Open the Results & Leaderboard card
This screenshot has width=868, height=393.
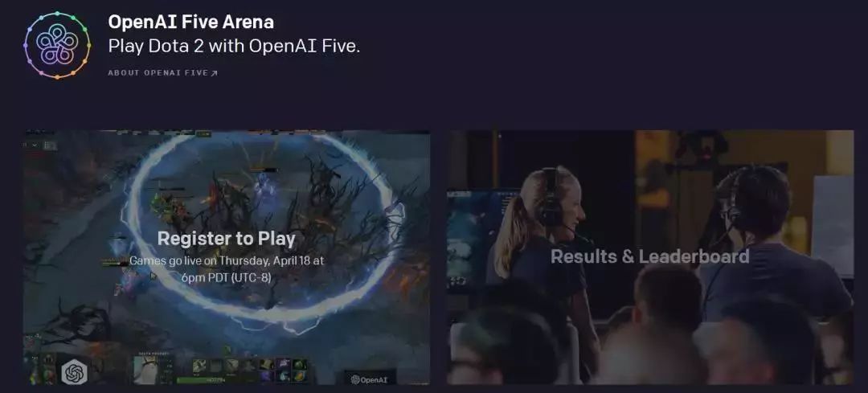650,257
